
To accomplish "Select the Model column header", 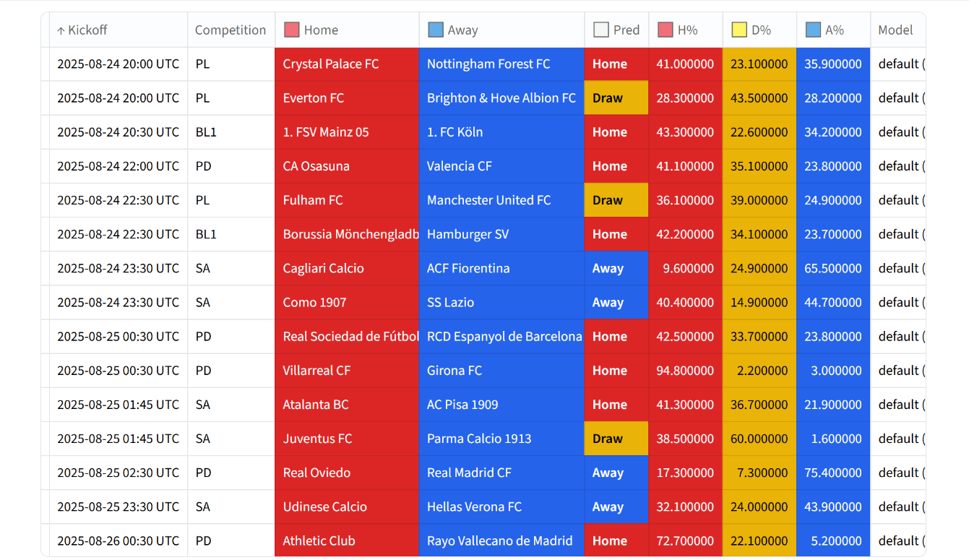I will point(895,30).
